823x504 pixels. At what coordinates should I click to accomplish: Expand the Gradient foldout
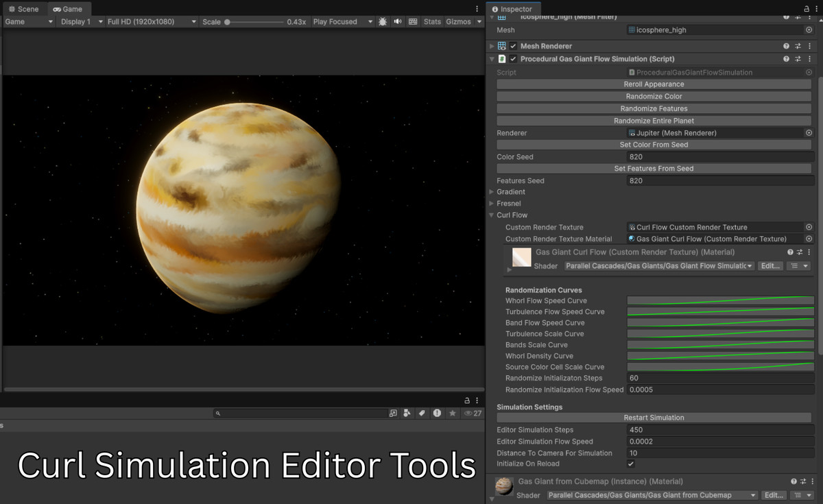point(491,191)
